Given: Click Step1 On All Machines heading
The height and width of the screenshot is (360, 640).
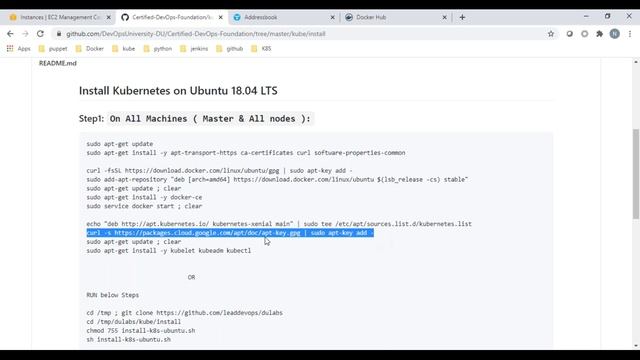Looking at the screenshot, I should (x=195, y=119).
